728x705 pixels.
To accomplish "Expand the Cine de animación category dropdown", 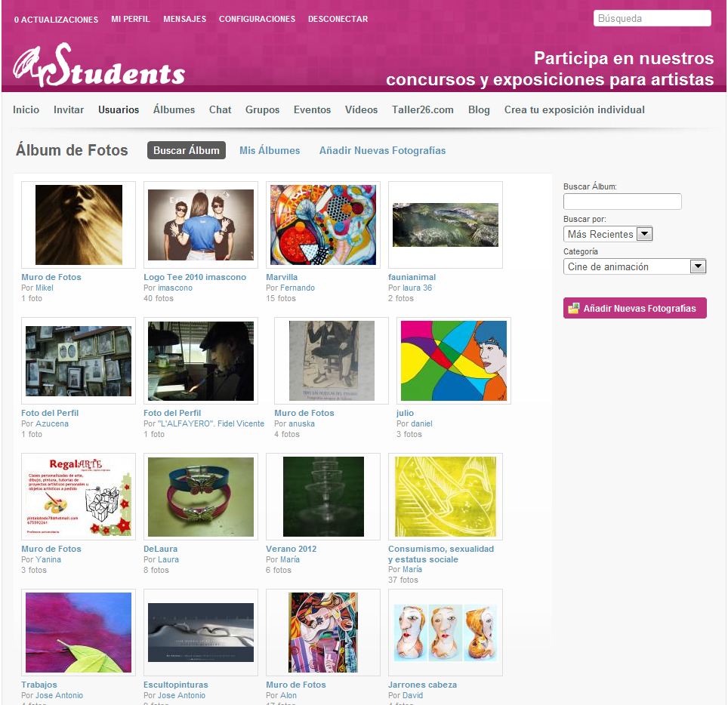I will pos(697,266).
